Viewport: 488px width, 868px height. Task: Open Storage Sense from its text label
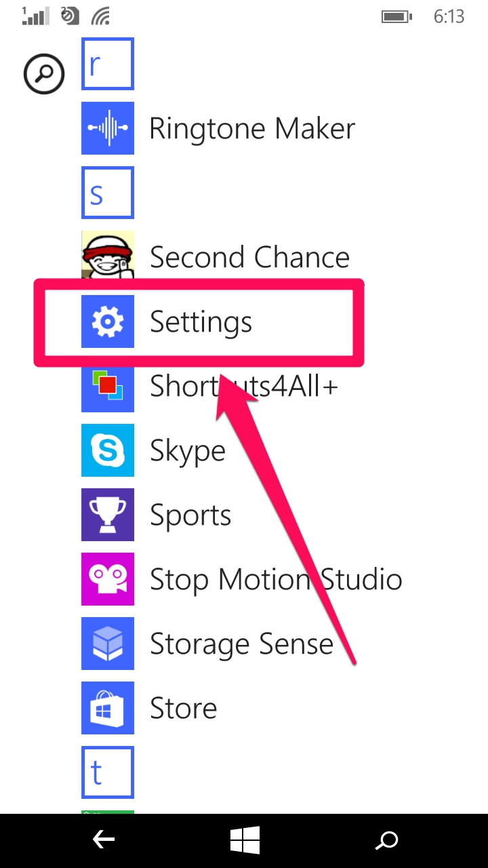coord(241,644)
